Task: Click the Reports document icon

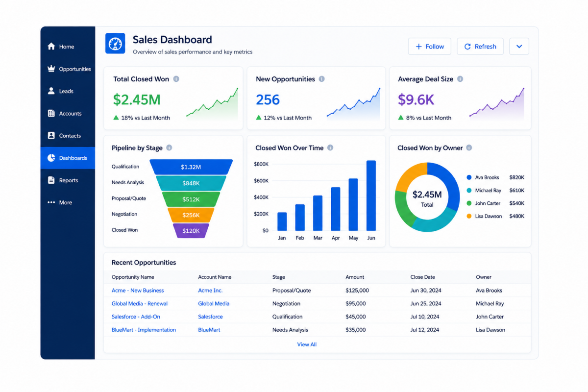Action: pos(51,180)
